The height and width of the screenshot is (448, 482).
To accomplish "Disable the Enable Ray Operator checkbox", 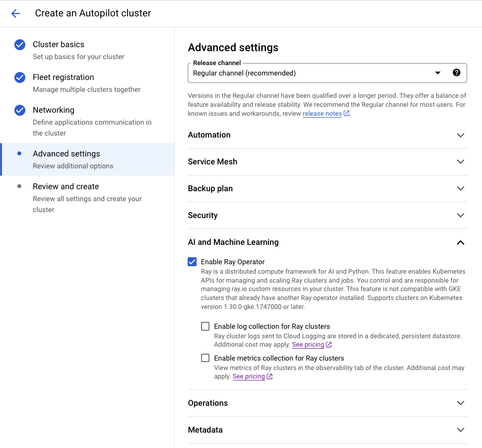I will pyautogui.click(x=192, y=262).
